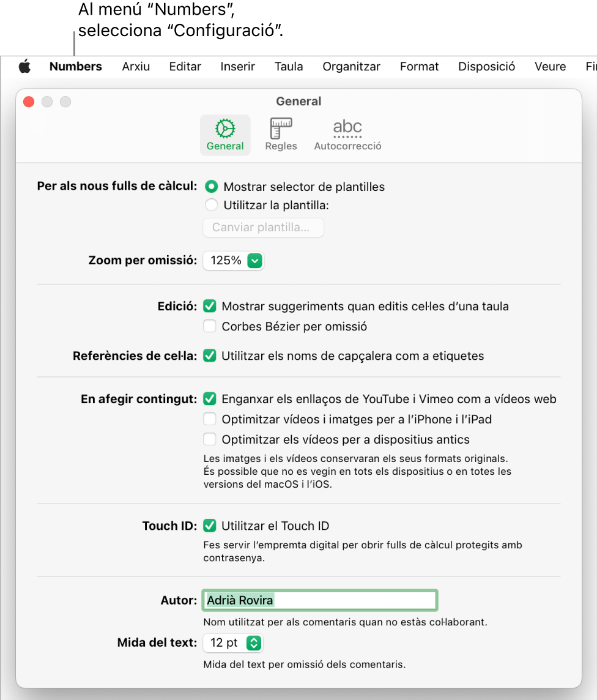Click the "Canviar plantilla..." button

click(263, 228)
